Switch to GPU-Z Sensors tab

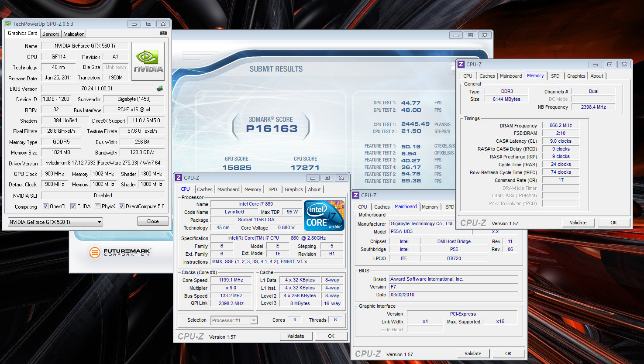coord(51,34)
